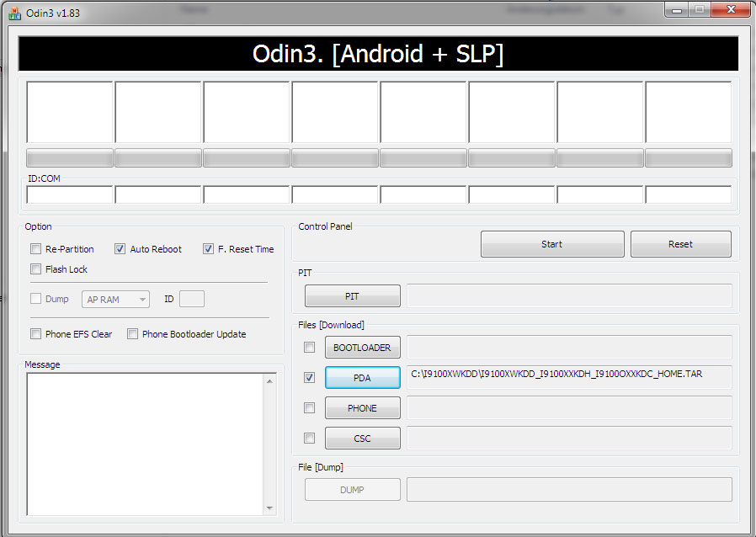The height and width of the screenshot is (537, 756).
Task: Open the AP RAM dropdown
Action: (x=115, y=300)
